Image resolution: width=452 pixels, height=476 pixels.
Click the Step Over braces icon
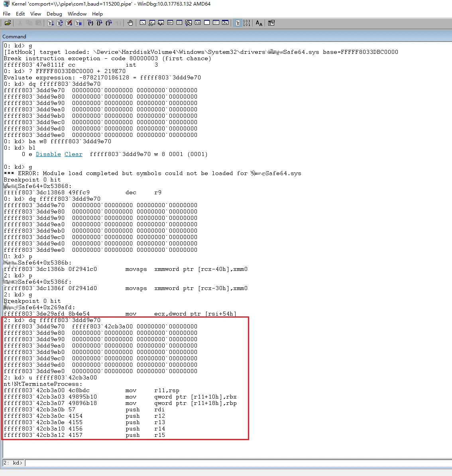pos(100,23)
